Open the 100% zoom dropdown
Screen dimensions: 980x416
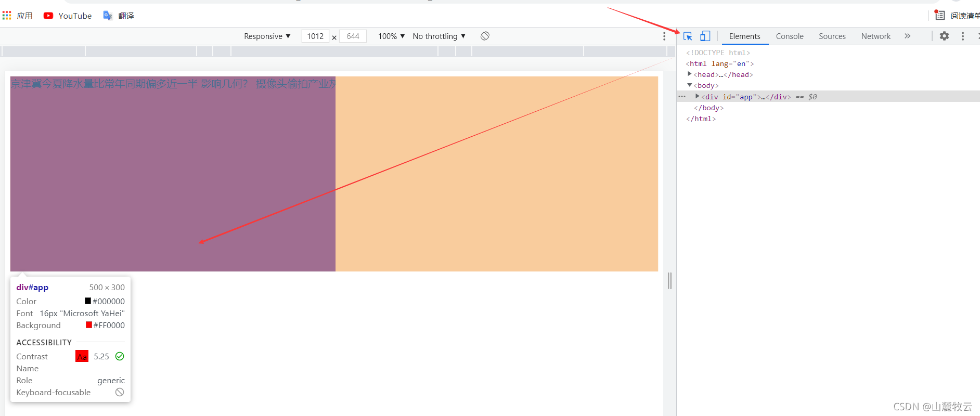tap(392, 36)
